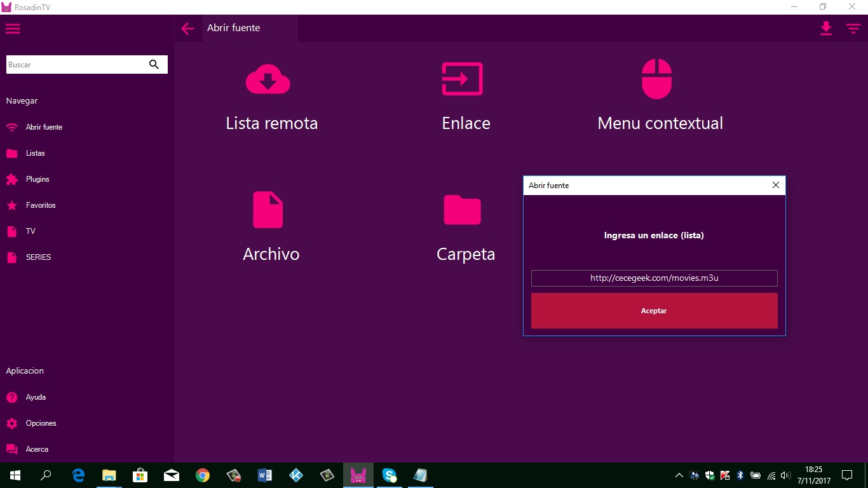Select the Menu contextual label
The image size is (868, 488).
coord(660,123)
